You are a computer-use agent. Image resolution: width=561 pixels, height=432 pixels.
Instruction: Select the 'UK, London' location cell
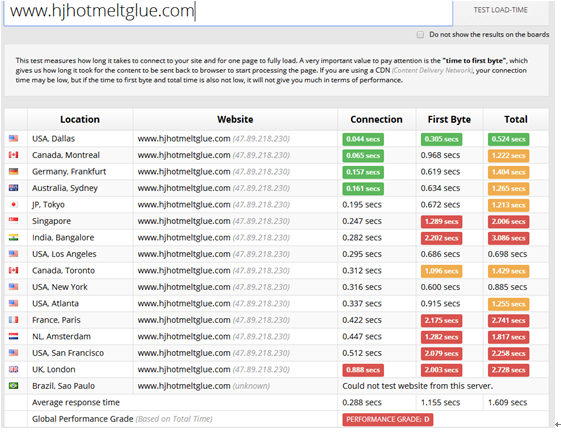80,369
